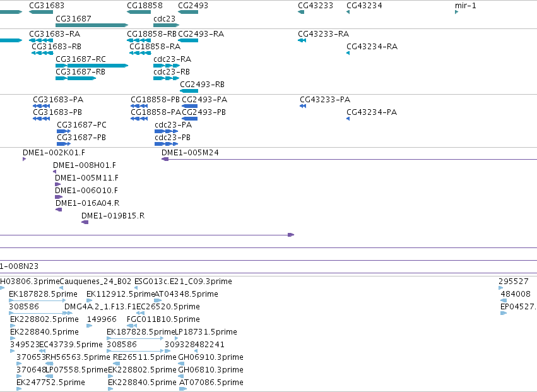Select the CG31687-RC transcript bar

pyautogui.click(x=91, y=66)
